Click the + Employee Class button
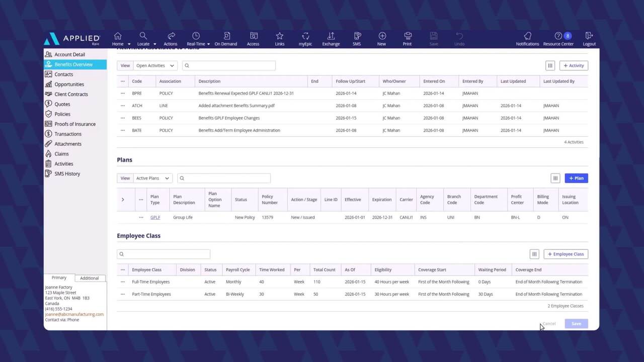 click(566, 254)
